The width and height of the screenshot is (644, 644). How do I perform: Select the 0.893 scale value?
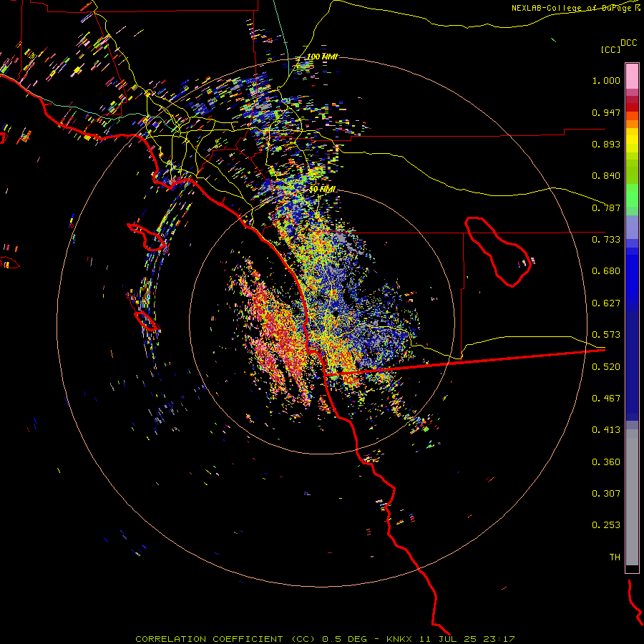click(606, 144)
